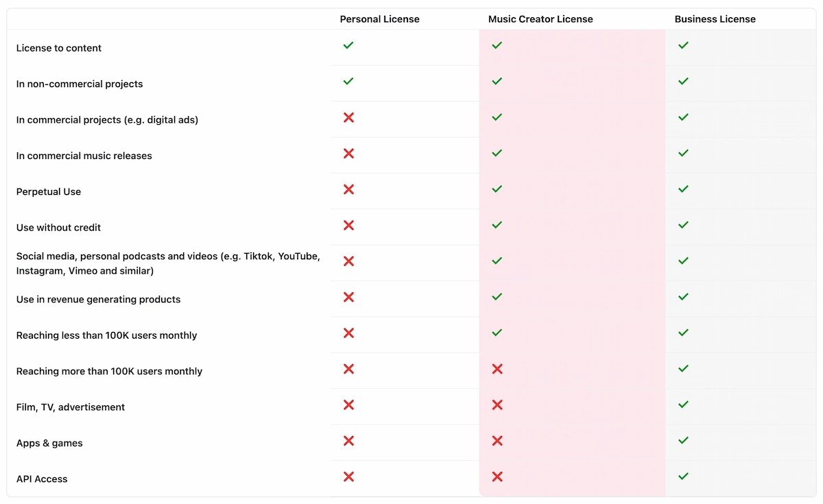Click the Personal License column header
823x504 pixels.
click(379, 19)
